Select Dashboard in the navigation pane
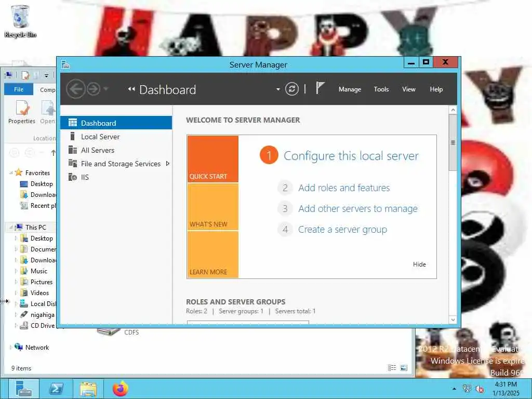 pyautogui.click(x=116, y=123)
